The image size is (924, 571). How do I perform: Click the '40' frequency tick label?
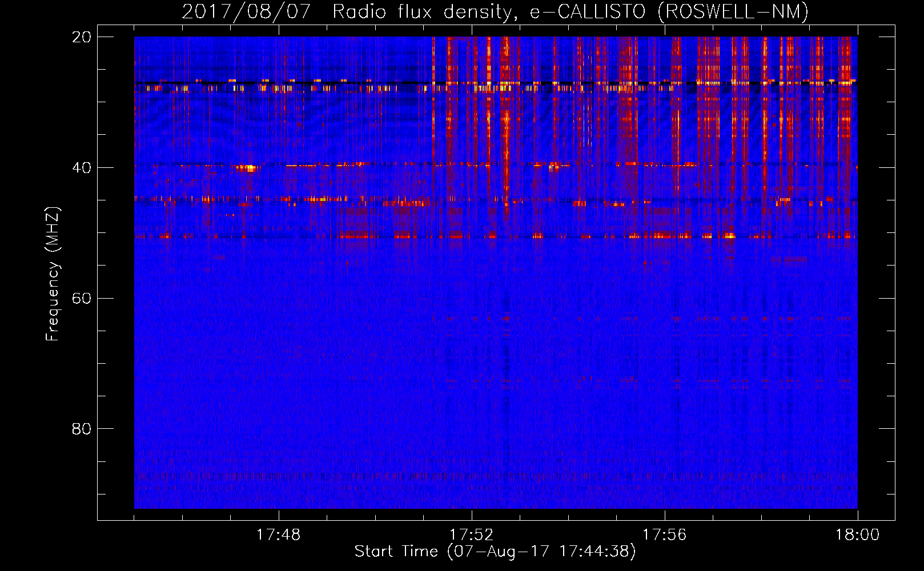(x=82, y=168)
